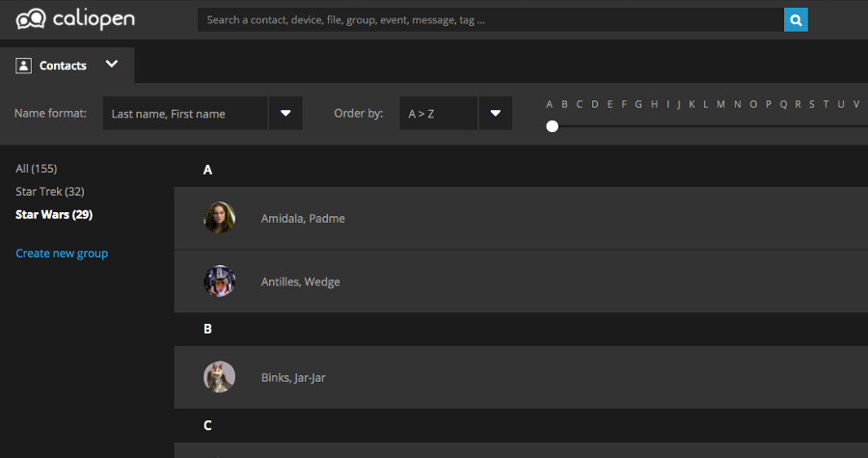Open the Order by dropdown arrow

coord(495,113)
